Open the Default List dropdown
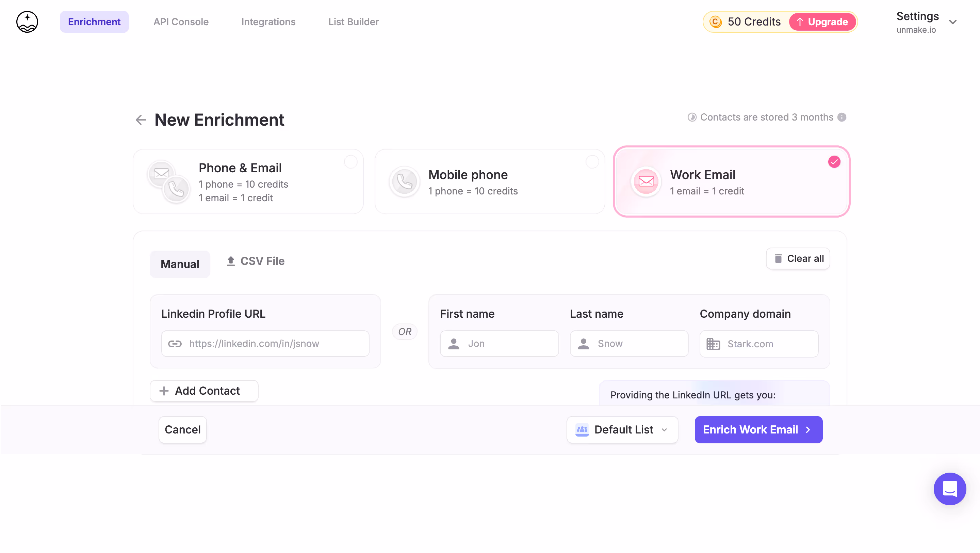The width and height of the screenshot is (980, 553). point(622,430)
